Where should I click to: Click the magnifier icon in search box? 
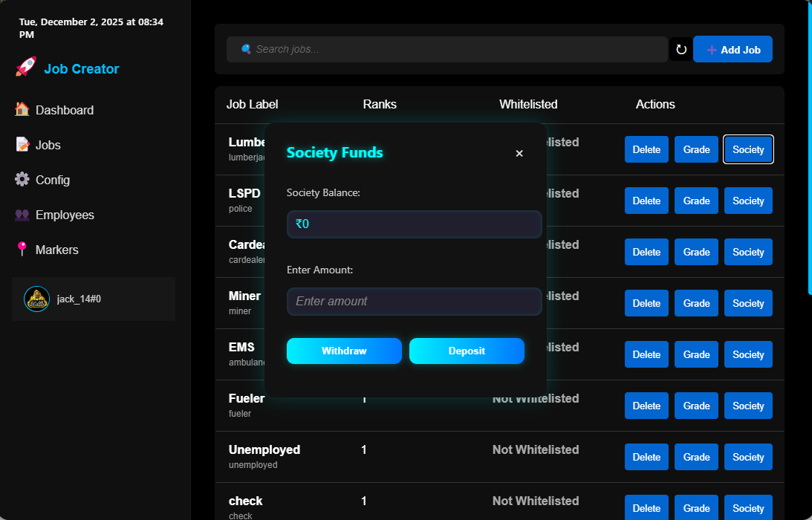point(246,49)
